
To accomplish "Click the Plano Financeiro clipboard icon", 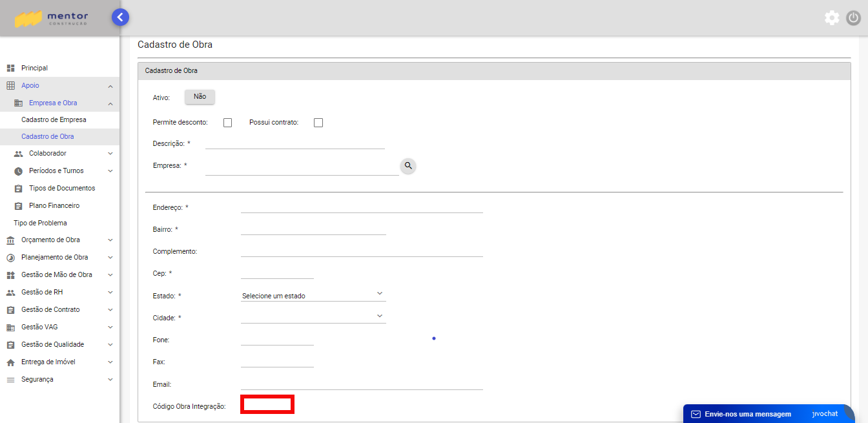I will [x=18, y=206].
